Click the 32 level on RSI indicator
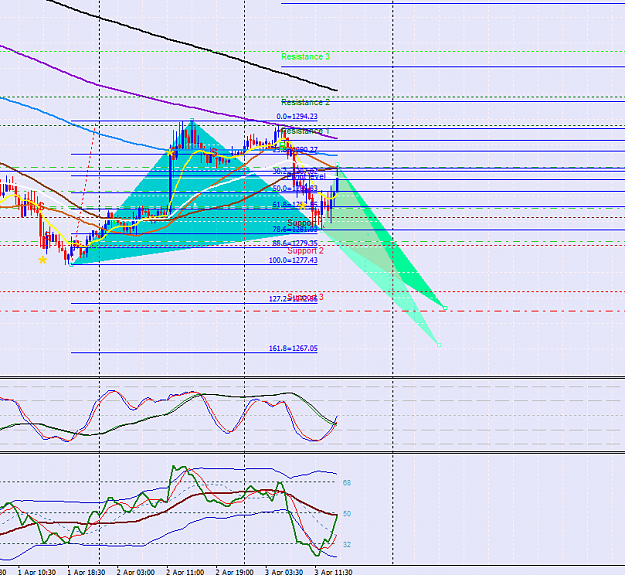Image resolution: width=625 pixels, height=575 pixels. tap(347, 544)
